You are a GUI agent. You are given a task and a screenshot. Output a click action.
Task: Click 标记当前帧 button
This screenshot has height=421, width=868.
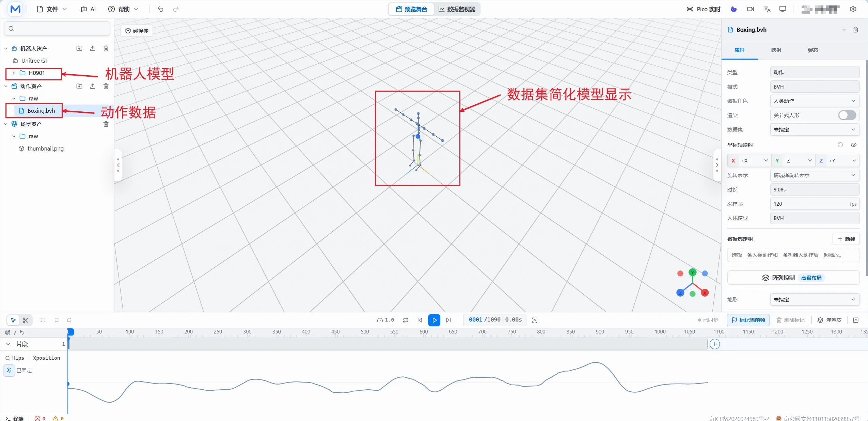748,320
